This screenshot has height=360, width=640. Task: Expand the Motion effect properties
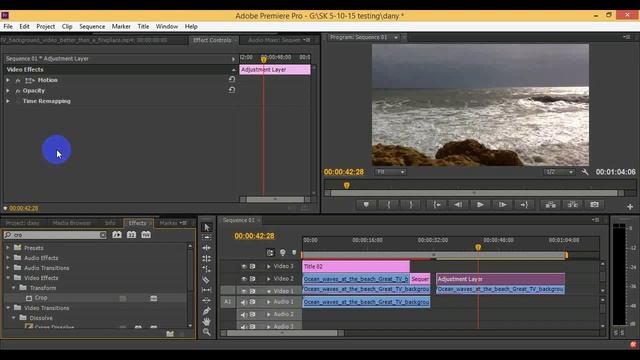coord(8,80)
